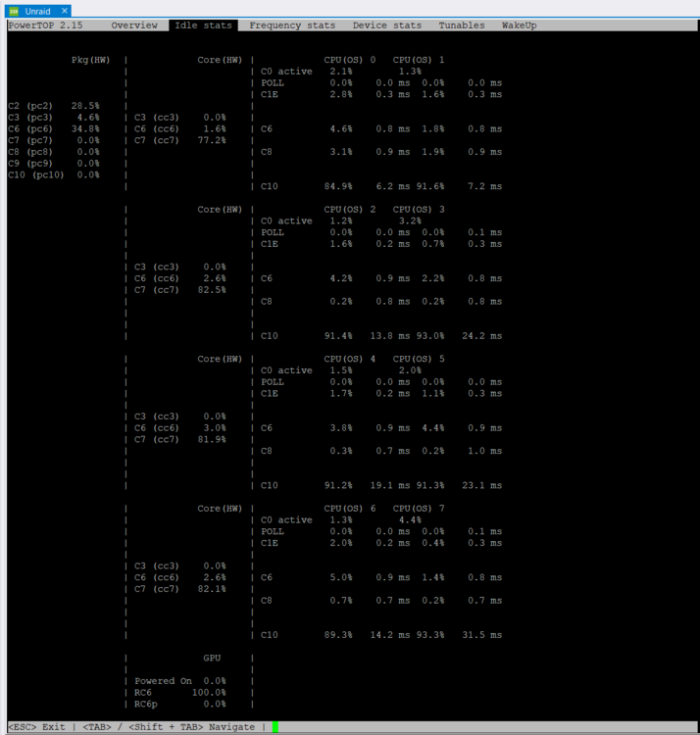Select the C2 (pc2) 28.5% row
This screenshot has height=735, width=700.
click(54, 106)
